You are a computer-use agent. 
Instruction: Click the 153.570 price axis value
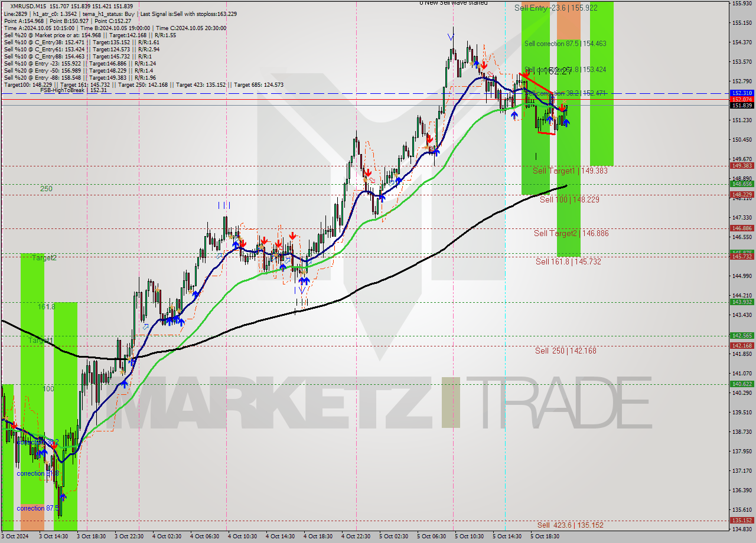point(742,62)
